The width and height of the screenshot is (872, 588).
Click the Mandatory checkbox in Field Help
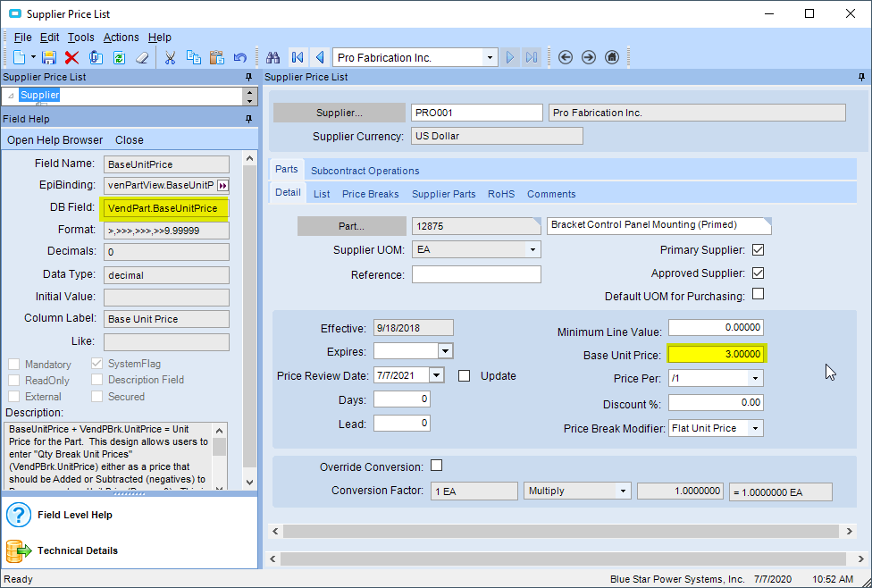[14, 365]
